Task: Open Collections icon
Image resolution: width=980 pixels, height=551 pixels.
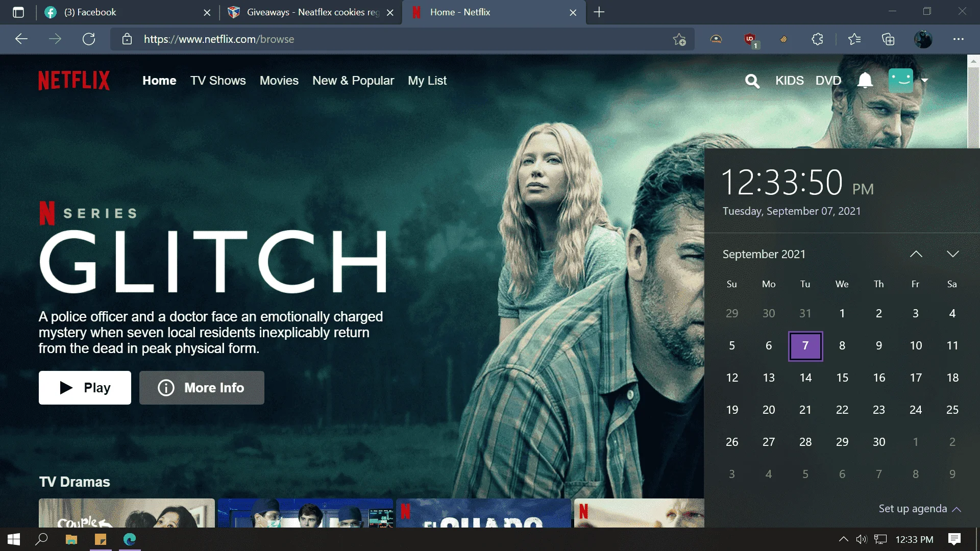Action: pos(888,39)
